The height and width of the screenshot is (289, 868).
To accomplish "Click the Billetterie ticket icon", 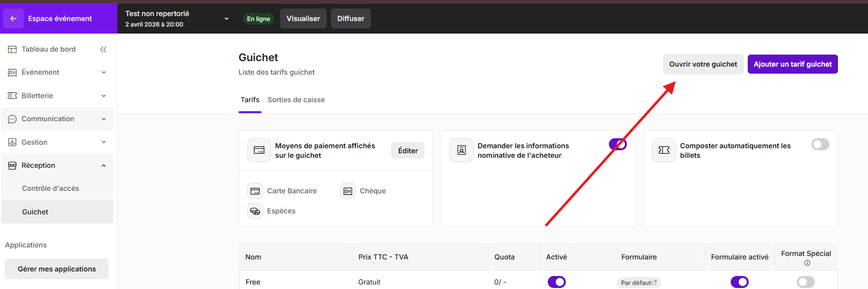I will [x=13, y=96].
